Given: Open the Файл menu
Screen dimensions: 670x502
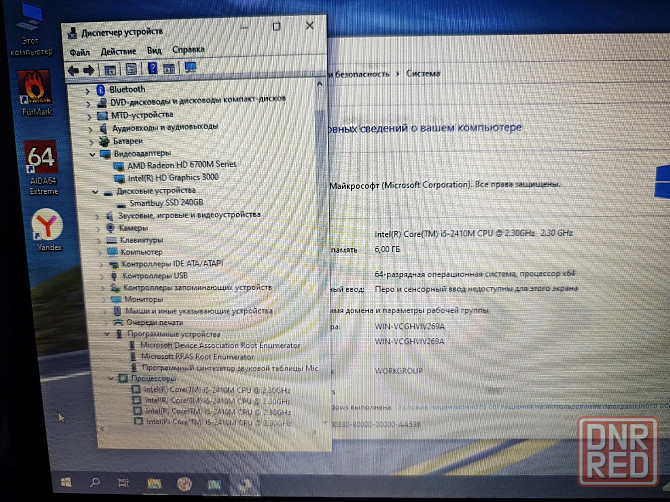Looking at the screenshot, I should pos(79,53).
